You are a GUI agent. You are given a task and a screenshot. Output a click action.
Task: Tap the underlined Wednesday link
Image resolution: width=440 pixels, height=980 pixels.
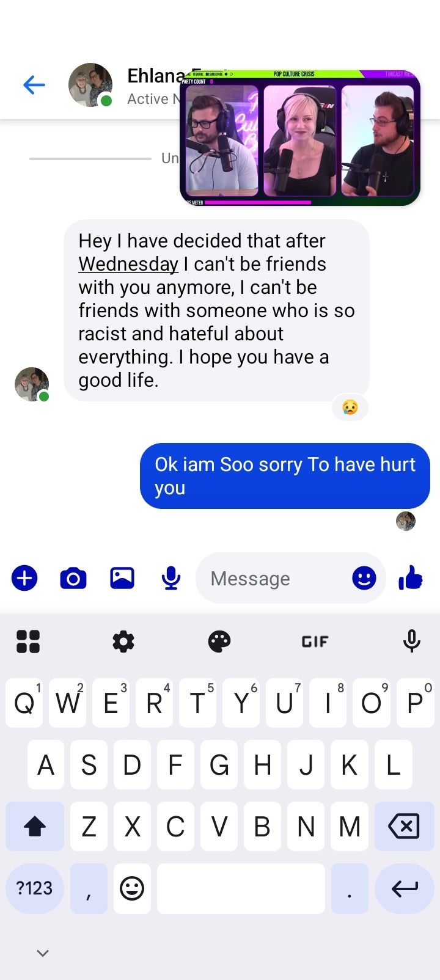(x=128, y=264)
